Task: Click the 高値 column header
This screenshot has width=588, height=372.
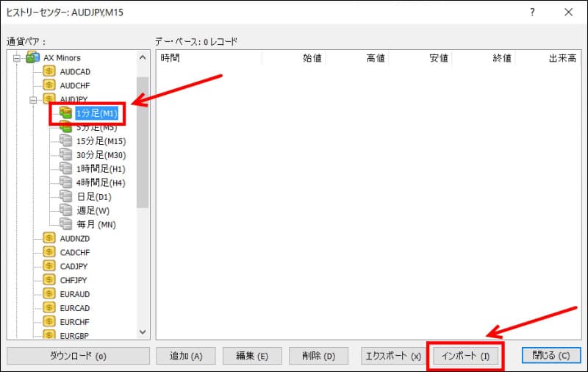Action: coord(357,58)
